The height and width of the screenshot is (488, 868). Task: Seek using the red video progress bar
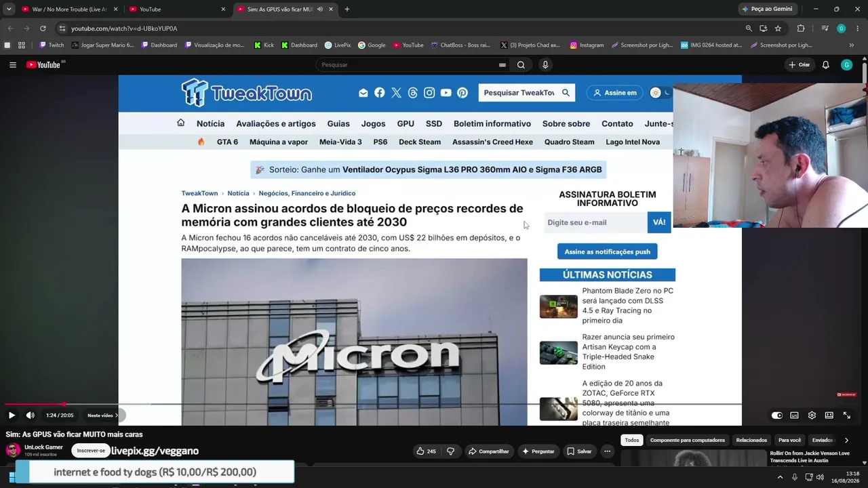(34, 404)
